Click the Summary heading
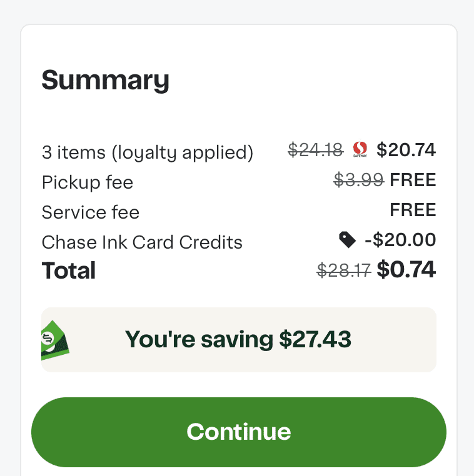This screenshot has width=474, height=476. (105, 81)
